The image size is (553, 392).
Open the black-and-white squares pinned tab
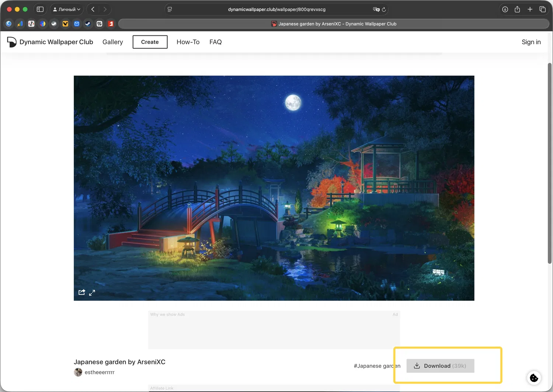pos(99,24)
